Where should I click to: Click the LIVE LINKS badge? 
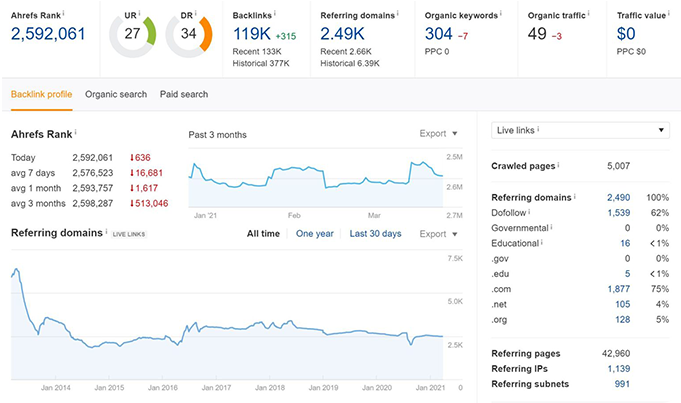129,234
